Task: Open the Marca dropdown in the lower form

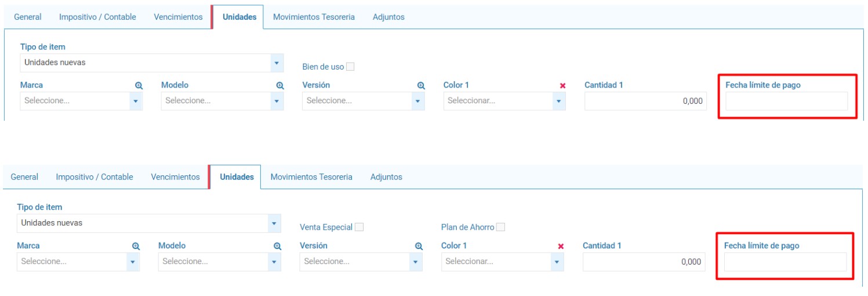Action: point(134,262)
